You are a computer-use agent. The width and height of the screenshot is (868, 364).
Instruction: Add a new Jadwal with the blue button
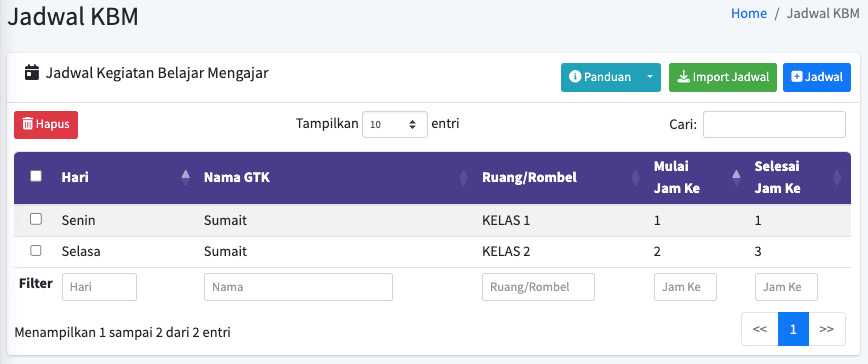pyautogui.click(x=817, y=77)
